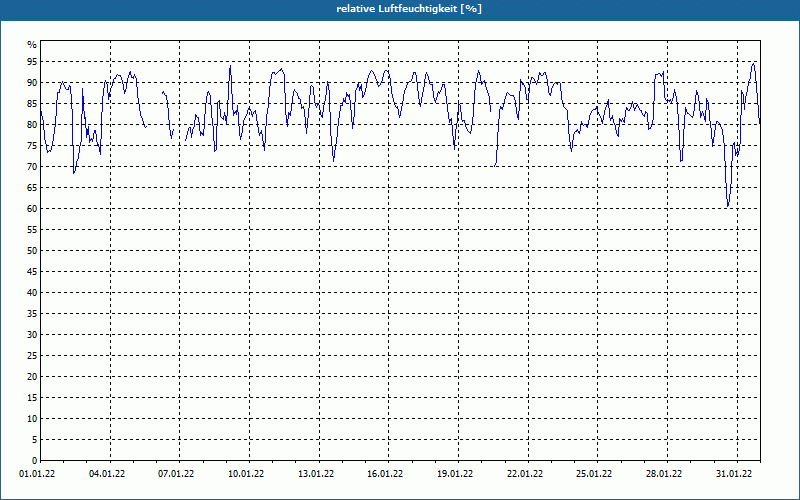This screenshot has height=500, width=800.
Task: Click the y-axis value 65
Action: [x=32, y=188]
